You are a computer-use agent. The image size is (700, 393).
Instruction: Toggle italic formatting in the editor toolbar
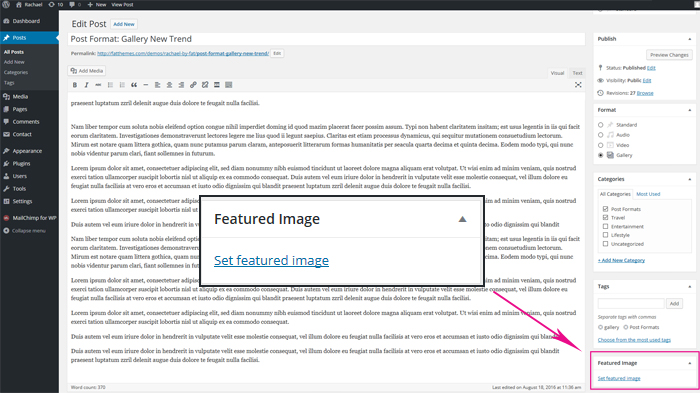86,85
